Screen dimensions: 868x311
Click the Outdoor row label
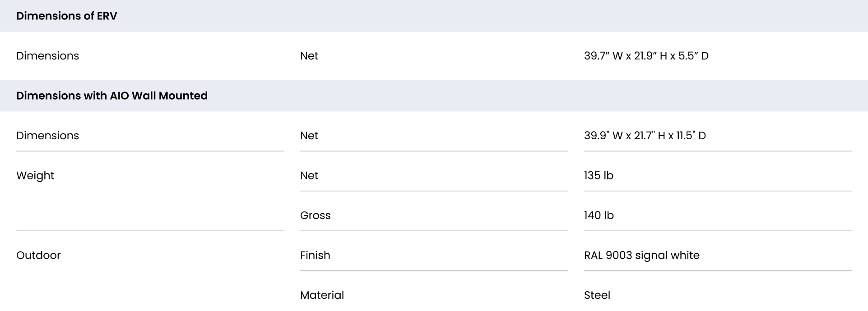coord(38,256)
